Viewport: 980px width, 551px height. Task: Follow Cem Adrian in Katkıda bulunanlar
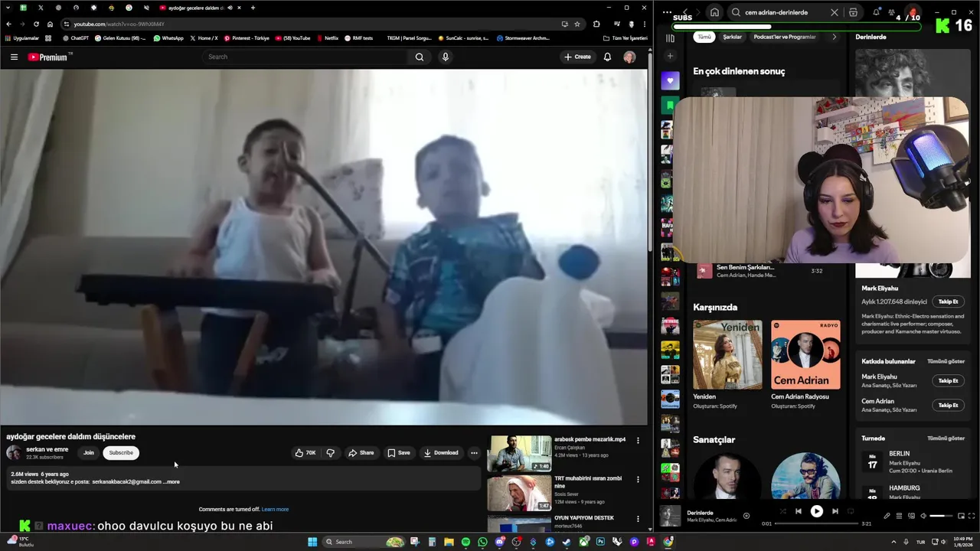948,405
